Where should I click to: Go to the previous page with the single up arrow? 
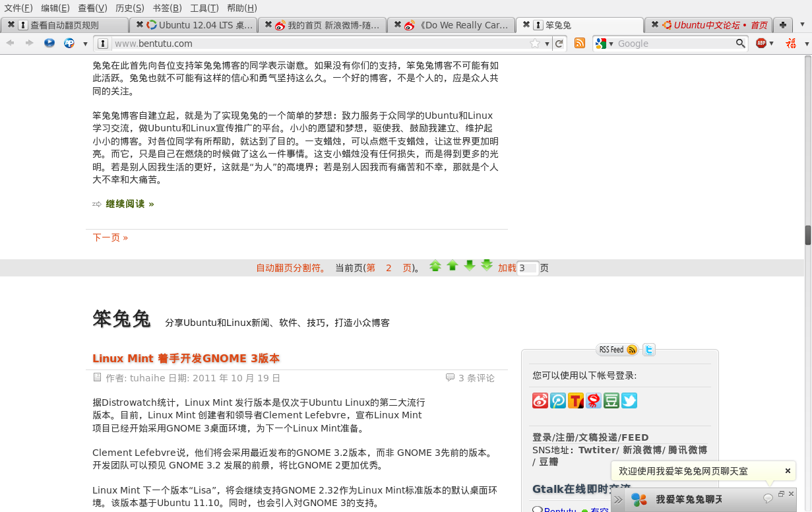453,266
